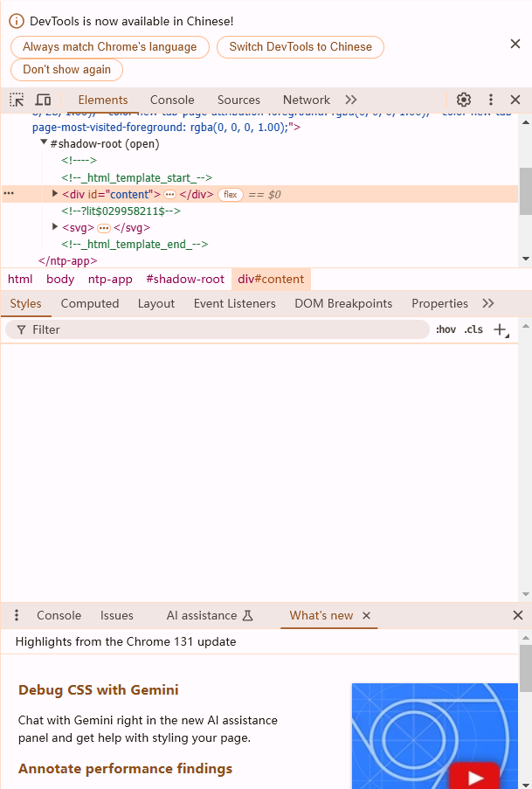Toggle the :hov element state button
The width and height of the screenshot is (532, 789).
[x=446, y=329]
